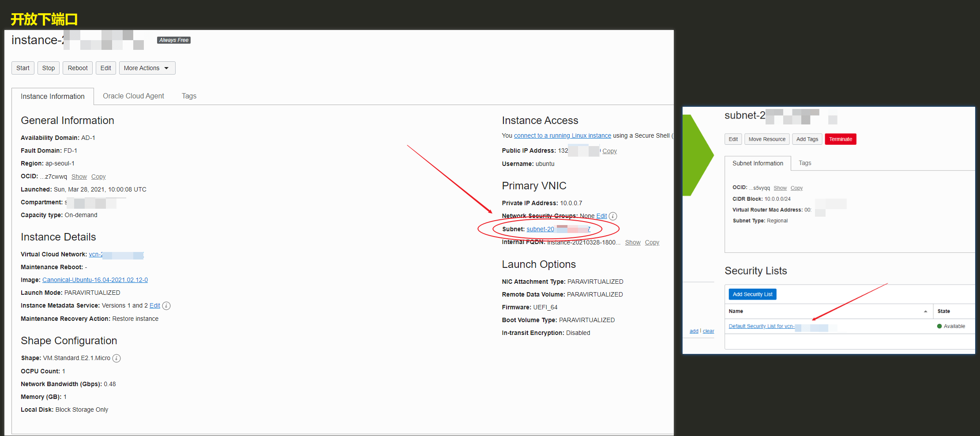Select the Subnet Information tab

pyautogui.click(x=758, y=163)
